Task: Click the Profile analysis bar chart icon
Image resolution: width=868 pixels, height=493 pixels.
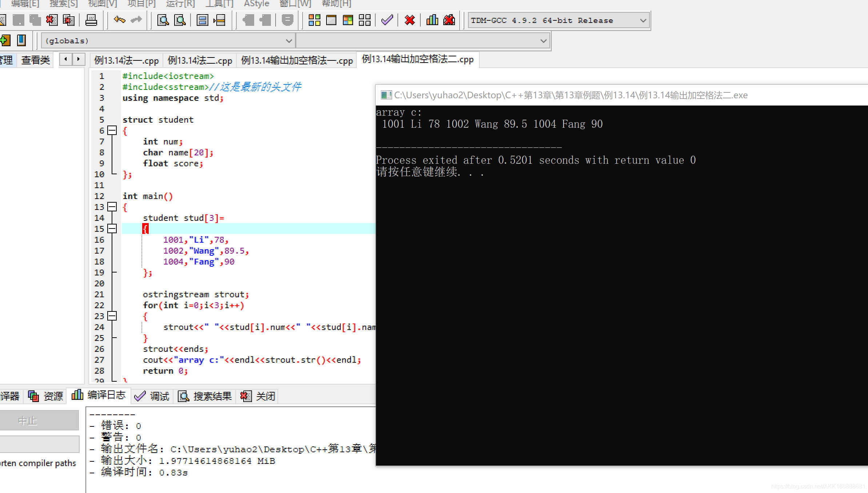Action: tap(432, 20)
